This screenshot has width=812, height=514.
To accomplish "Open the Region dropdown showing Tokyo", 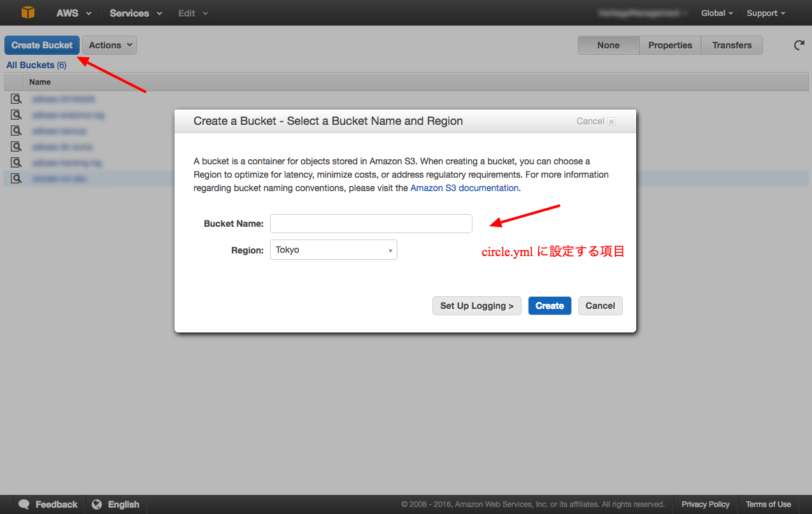I will tap(333, 250).
